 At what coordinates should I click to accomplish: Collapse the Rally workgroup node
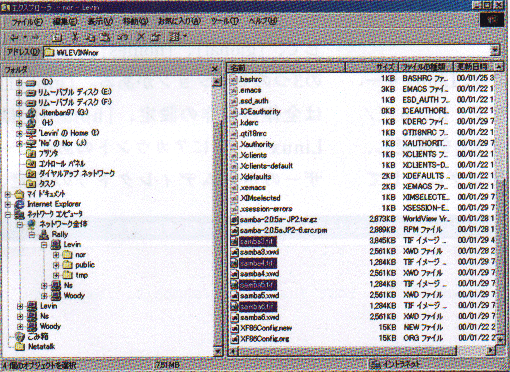pyautogui.click(x=32, y=234)
